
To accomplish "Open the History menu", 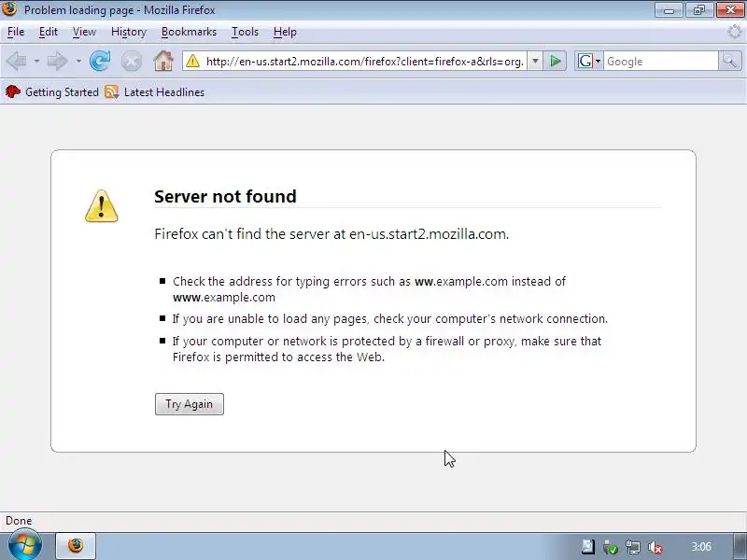I will [x=129, y=32].
